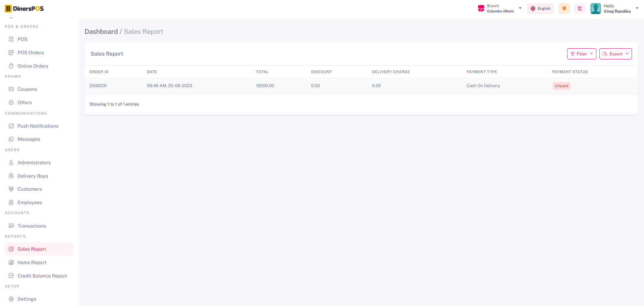The width and height of the screenshot is (644, 306).
Task: Click the Coupons icon in sidebar
Action: 11,89
